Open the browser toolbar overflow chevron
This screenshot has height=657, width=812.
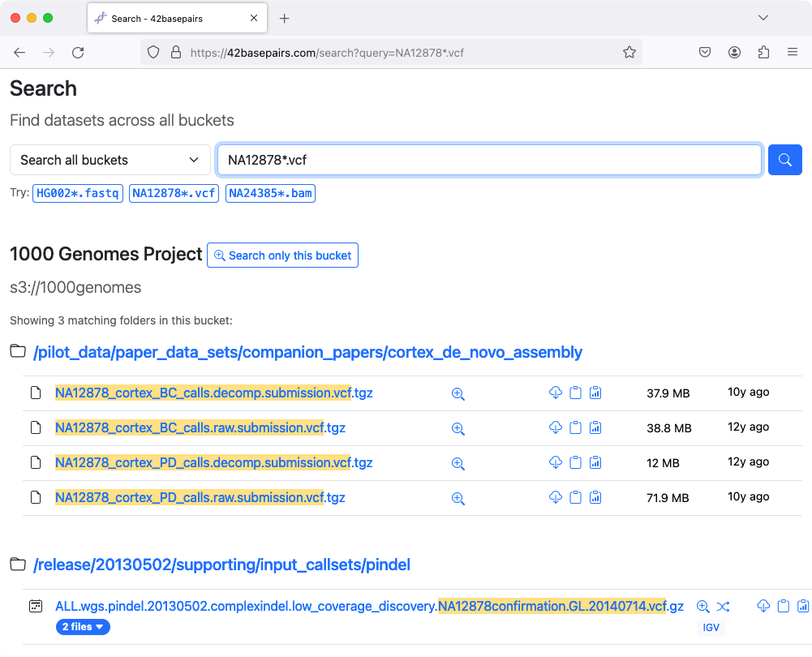pos(763,17)
